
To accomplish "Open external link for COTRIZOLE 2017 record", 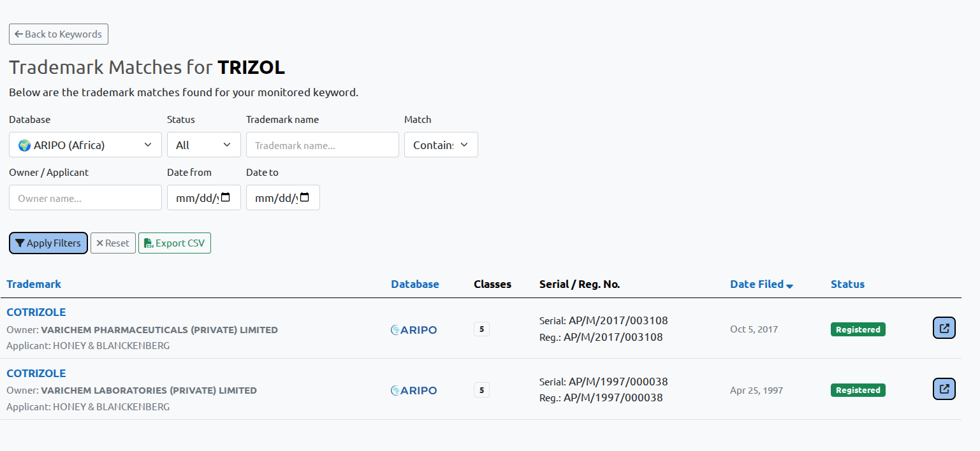I will 944,328.
